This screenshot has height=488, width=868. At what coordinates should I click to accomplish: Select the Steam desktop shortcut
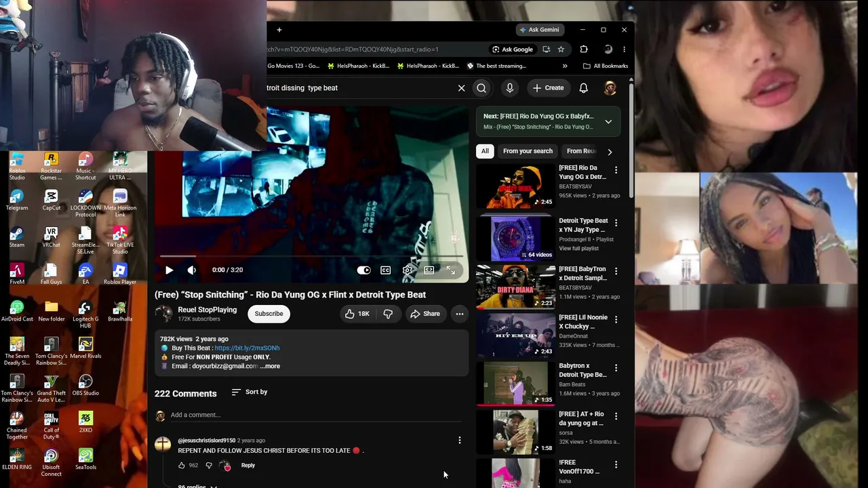[17, 237]
